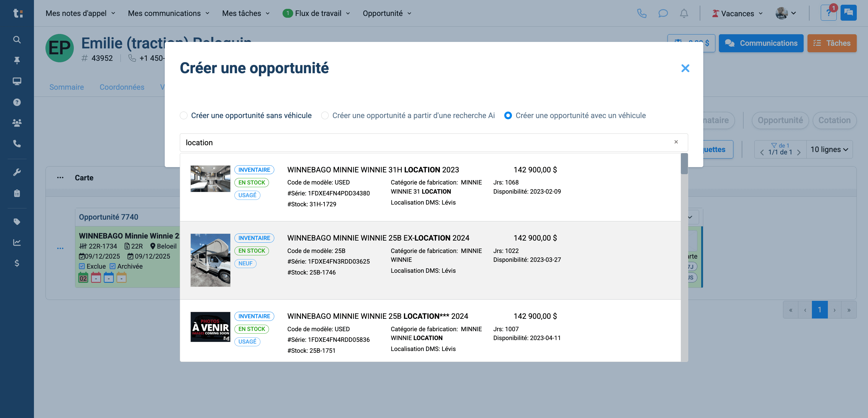Viewport: 868px width, 418px height.
Task: Click the green 02 calendar icon
Action: 83,277
